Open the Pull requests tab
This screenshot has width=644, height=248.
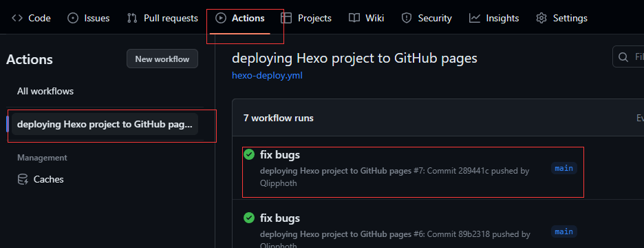pyautogui.click(x=162, y=18)
